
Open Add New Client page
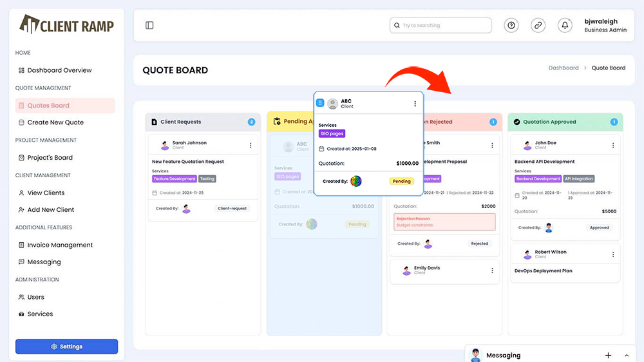[x=46, y=210]
